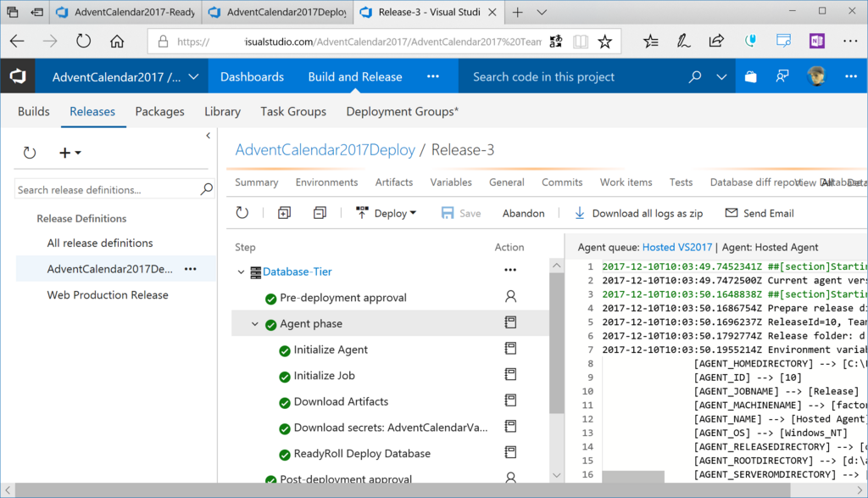Go to the browser home page icon
868x498 pixels.
117,41
